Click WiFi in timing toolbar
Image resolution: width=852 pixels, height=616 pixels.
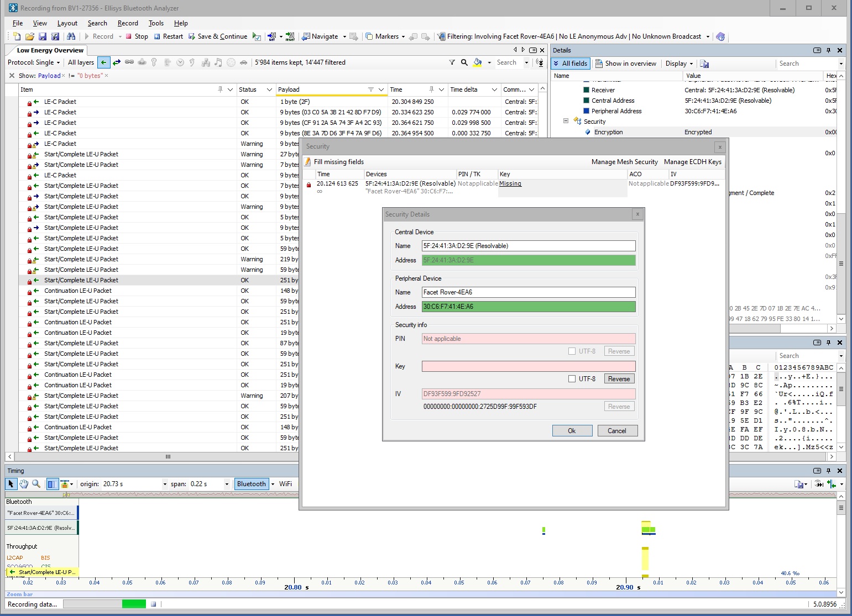(285, 484)
